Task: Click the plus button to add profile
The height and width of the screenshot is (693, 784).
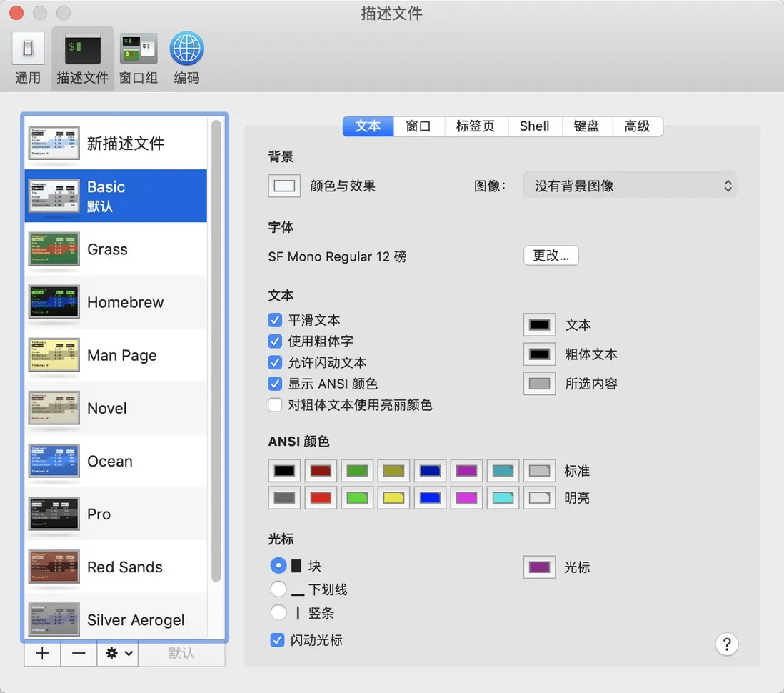Action: point(42,653)
